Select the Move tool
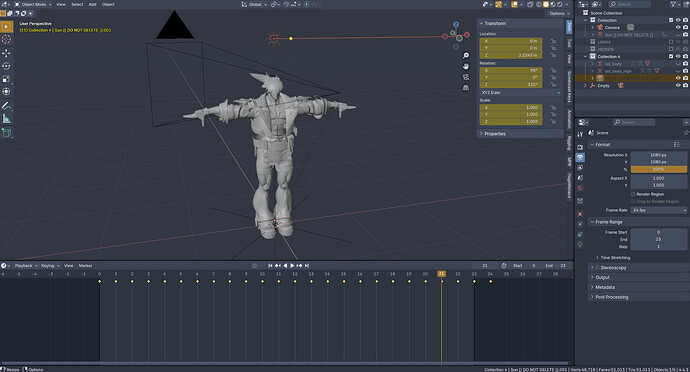Screen dimensions: 690x372 click(x=6, y=53)
